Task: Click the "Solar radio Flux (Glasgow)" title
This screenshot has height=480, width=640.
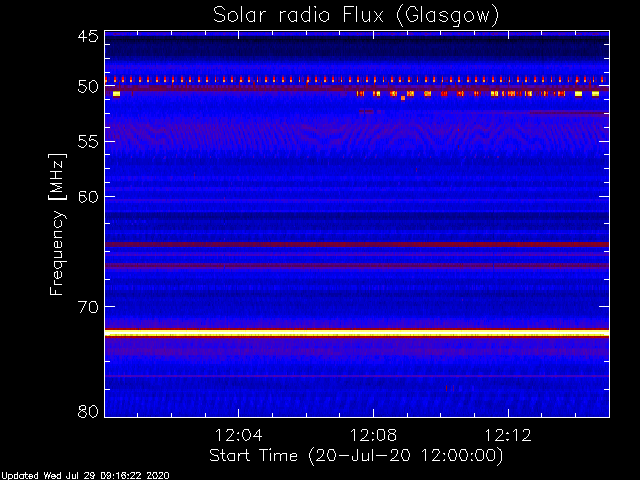Action: [x=356, y=16]
